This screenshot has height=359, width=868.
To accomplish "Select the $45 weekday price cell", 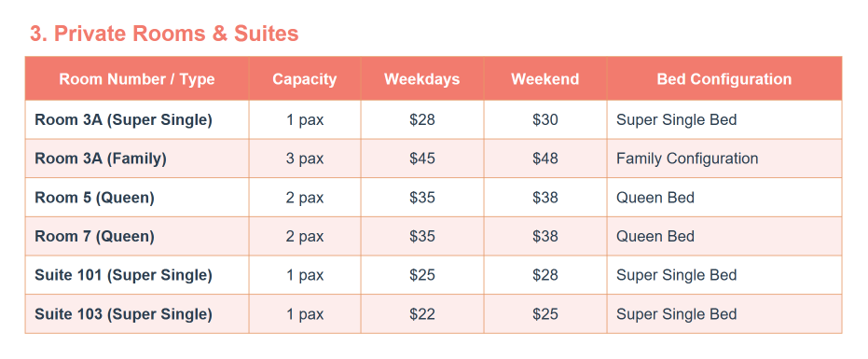I will pos(421,159).
